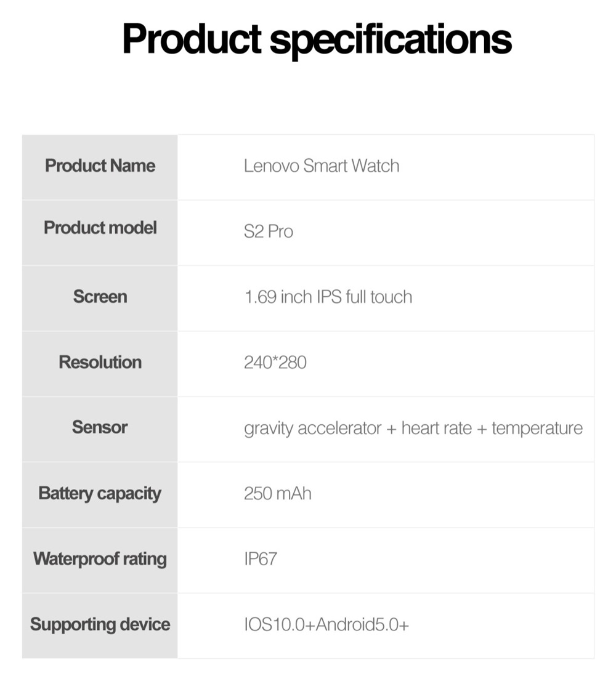The height and width of the screenshot is (684, 616).
Task: Click the IP67 waterproof value
Action: pyautogui.click(x=261, y=559)
